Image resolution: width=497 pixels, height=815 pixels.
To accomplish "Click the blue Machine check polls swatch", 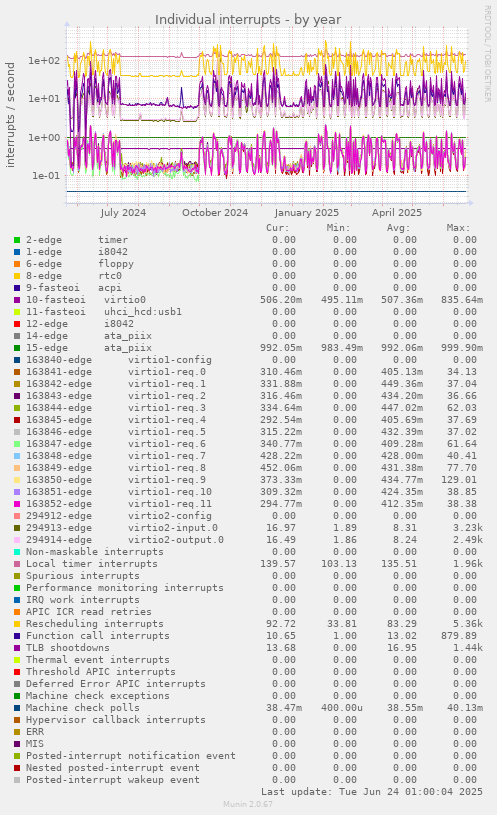I will coord(17,708).
